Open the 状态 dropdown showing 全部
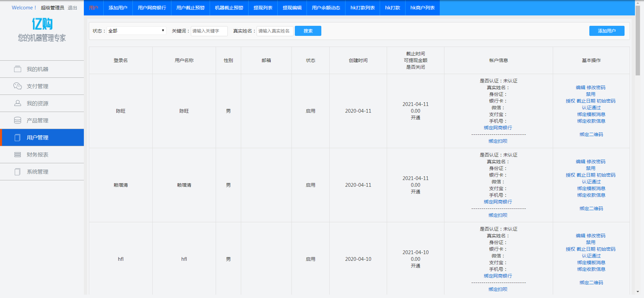Image resolution: width=644 pixels, height=298 pixels. point(136,31)
